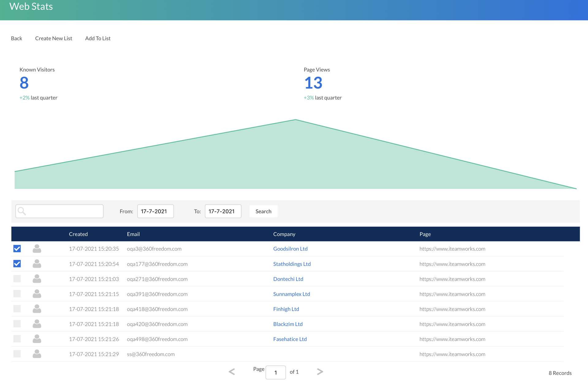Sort by the Created column header

pos(78,234)
